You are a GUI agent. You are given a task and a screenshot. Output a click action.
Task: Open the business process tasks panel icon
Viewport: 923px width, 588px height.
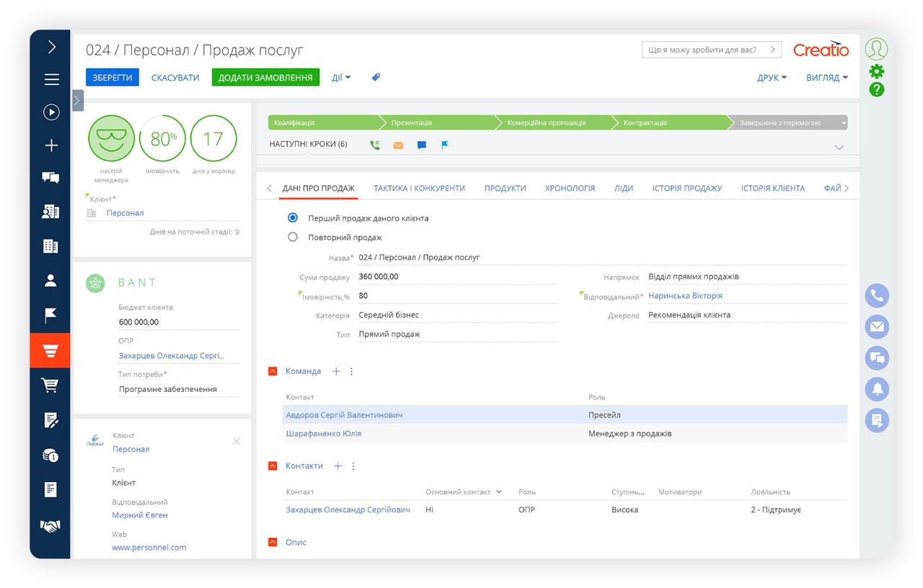click(877, 420)
